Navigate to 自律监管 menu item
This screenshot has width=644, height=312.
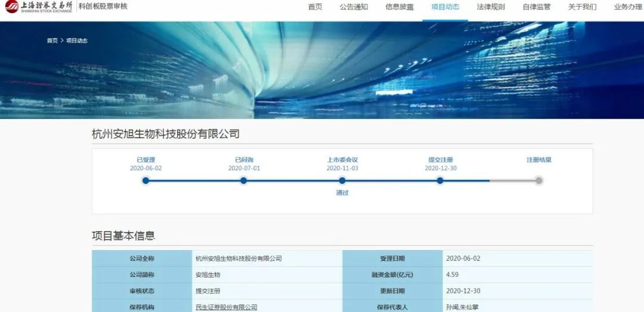point(537,7)
